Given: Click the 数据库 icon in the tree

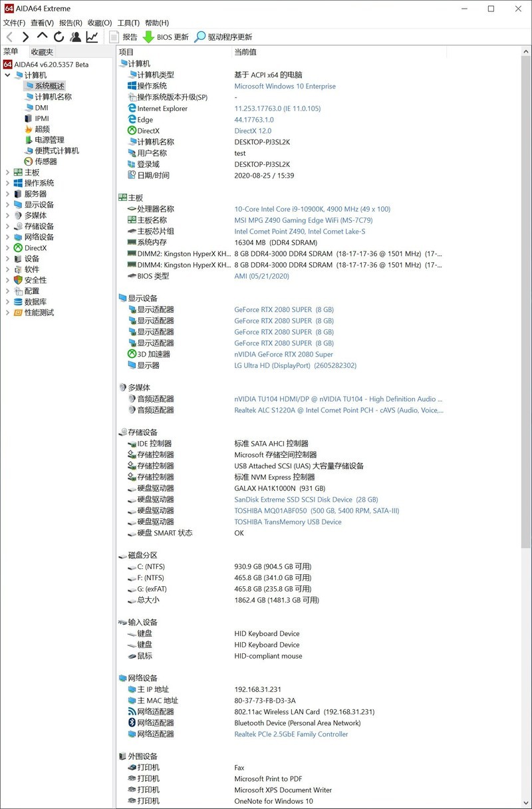Looking at the screenshot, I should click(18, 301).
